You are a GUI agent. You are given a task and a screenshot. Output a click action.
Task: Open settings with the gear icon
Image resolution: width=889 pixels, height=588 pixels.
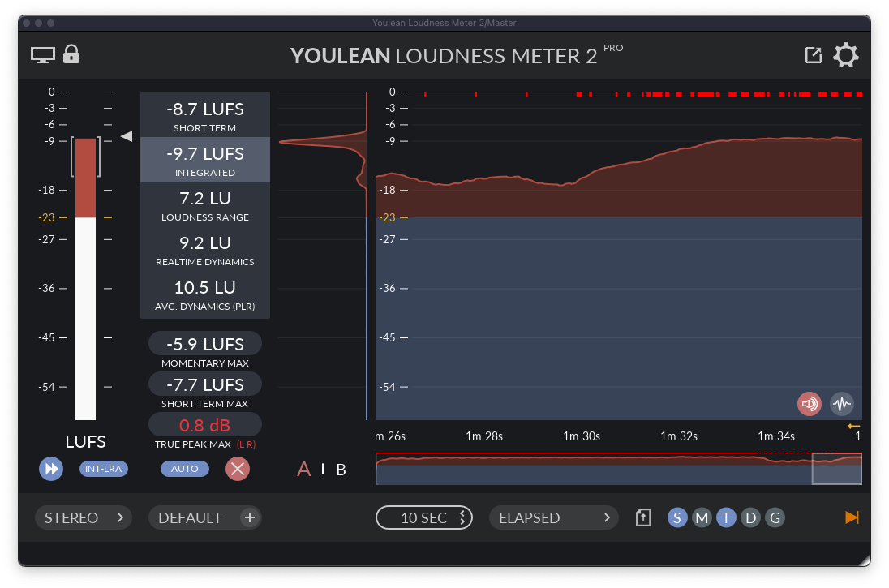coord(846,55)
